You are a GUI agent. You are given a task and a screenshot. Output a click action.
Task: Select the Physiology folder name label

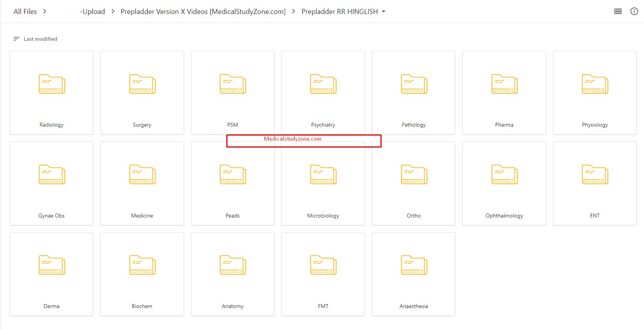tap(595, 125)
